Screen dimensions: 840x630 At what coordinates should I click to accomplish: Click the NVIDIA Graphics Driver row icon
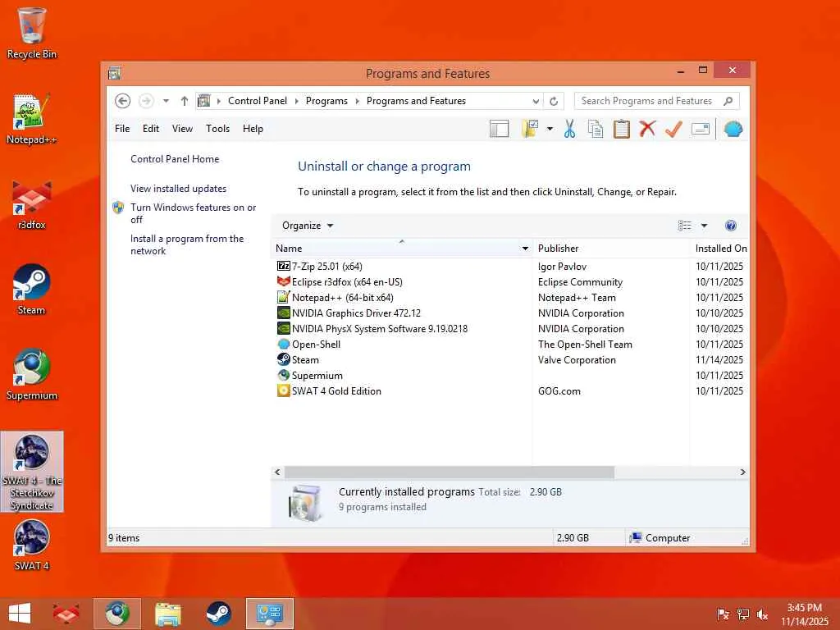283,313
